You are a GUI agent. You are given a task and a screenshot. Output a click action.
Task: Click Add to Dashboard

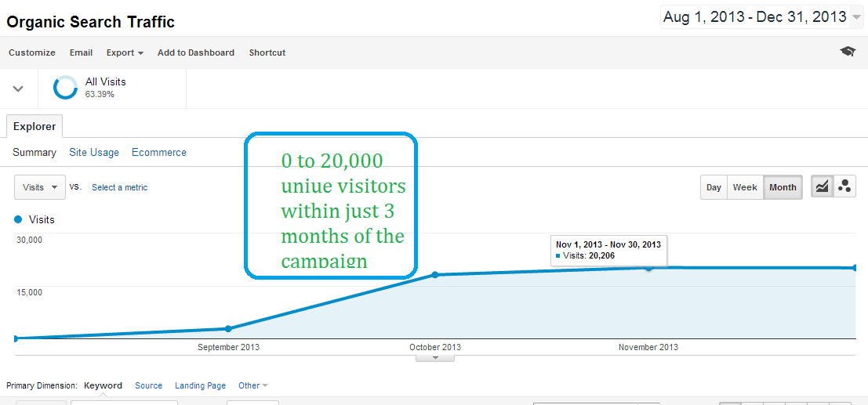[x=196, y=52]
